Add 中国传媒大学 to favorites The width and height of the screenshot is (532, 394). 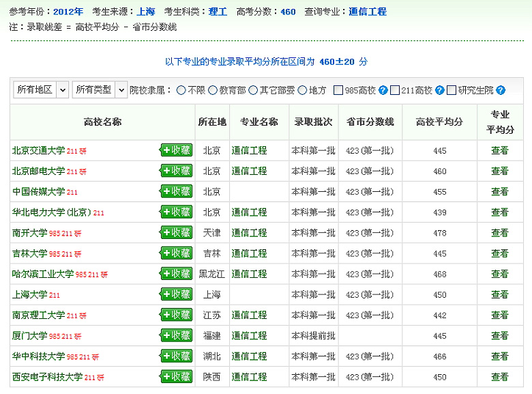click(x=176, y=191)
